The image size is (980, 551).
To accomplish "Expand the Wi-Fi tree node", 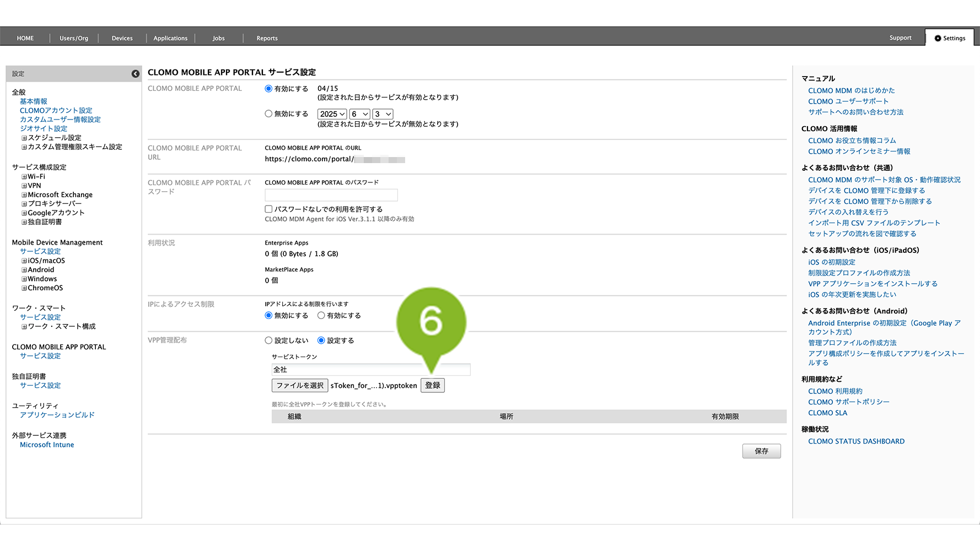I will tap(24, 177).
